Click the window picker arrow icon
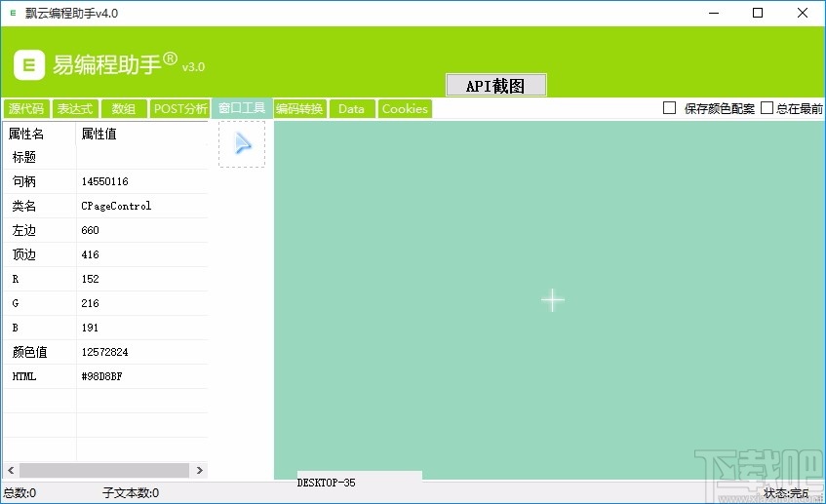Screen dimensions: 826x504 coord(242,143)
